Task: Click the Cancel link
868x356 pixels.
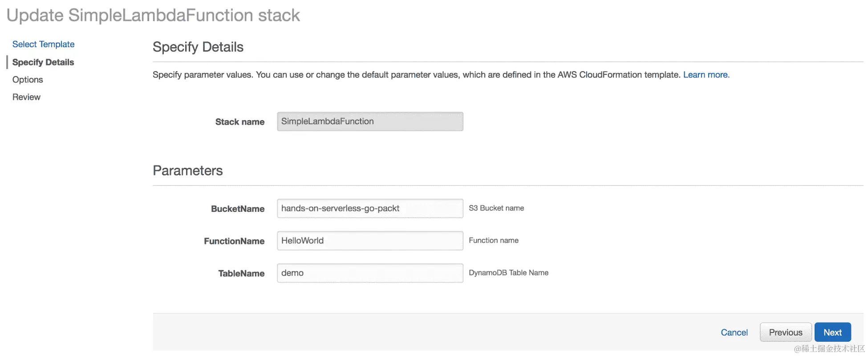Action: tap(734, 332)
